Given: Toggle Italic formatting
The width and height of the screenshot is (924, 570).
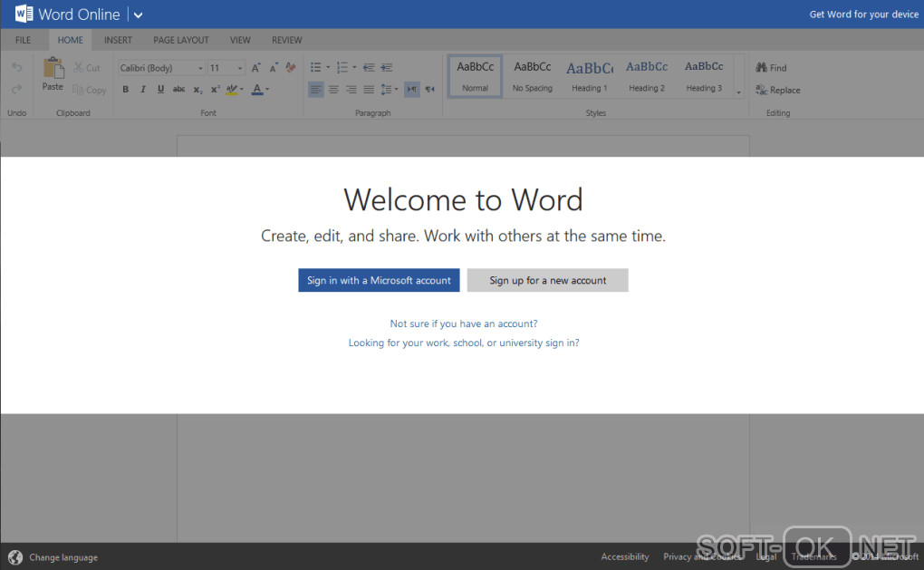Looking at the screenshot, I should 142,90.
